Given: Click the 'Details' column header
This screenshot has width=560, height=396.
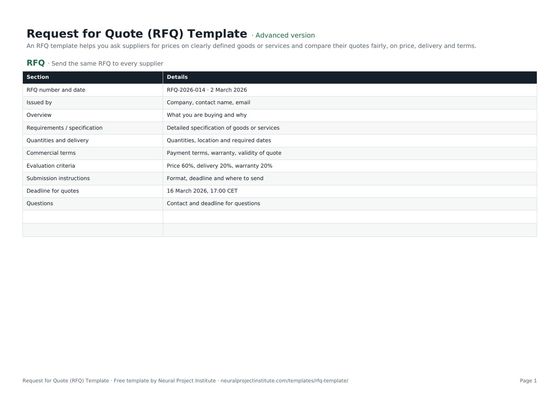Looking at the screenshot, I should (350, 77).
